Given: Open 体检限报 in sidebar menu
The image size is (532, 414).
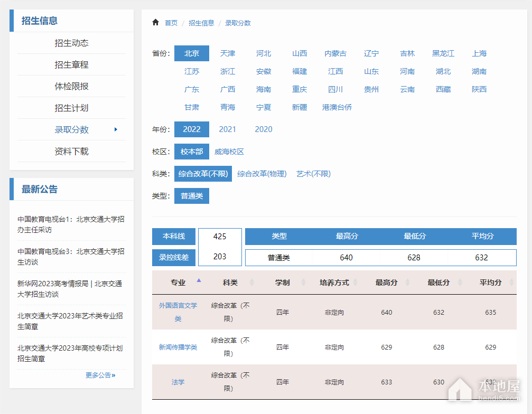Looking at the screenshot, I should (72, 87).
